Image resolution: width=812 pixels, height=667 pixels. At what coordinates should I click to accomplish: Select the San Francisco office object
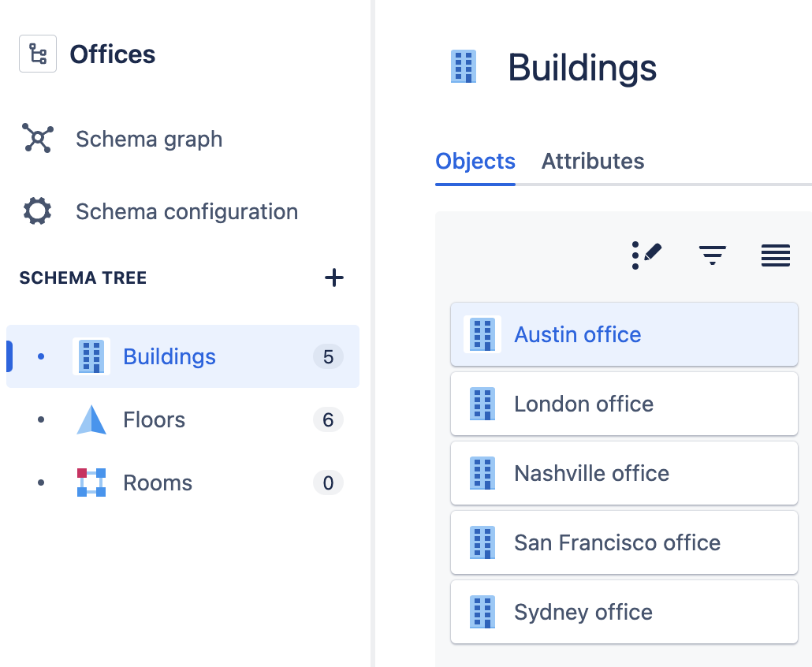click(624, 542)
